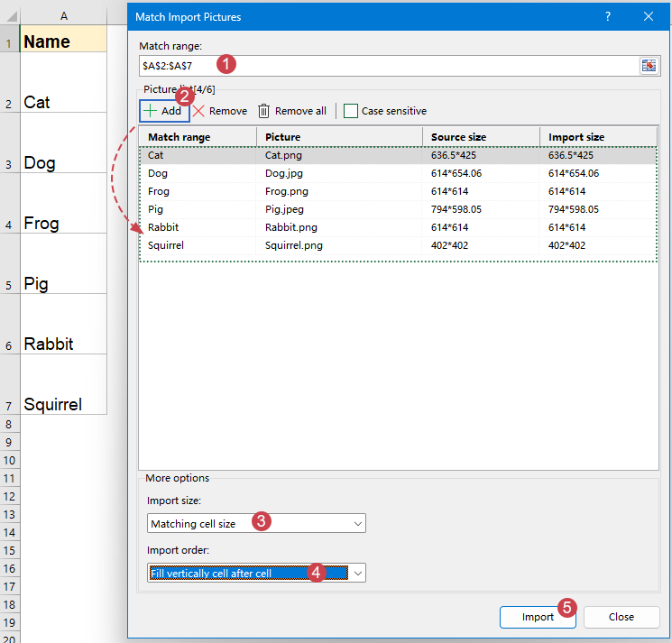
Task: Click the Import size column header
Action: 598,137
